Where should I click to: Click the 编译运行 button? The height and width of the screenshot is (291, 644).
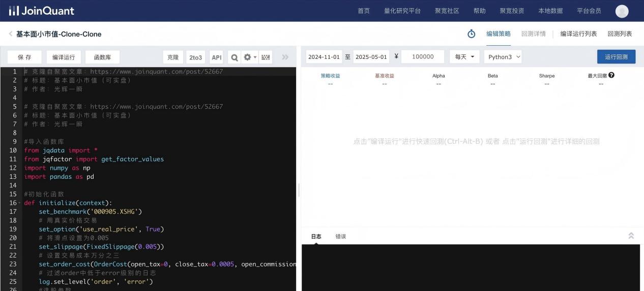(64, 57)
